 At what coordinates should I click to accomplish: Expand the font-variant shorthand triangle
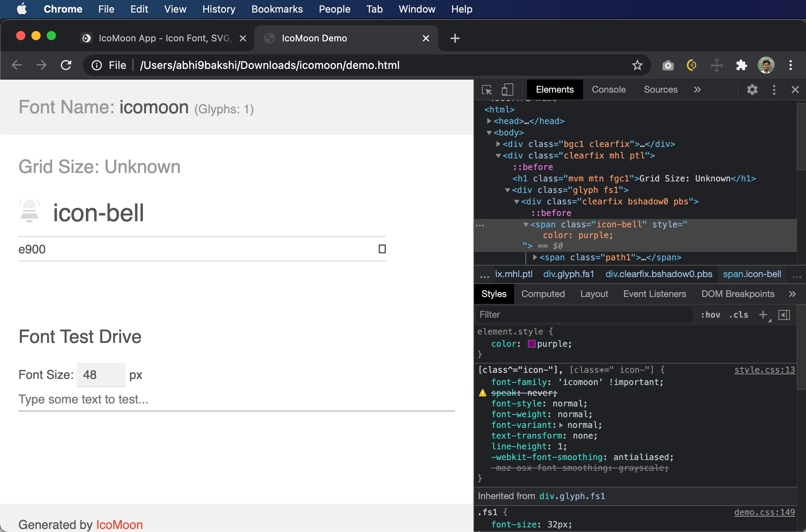coord(561,425)
